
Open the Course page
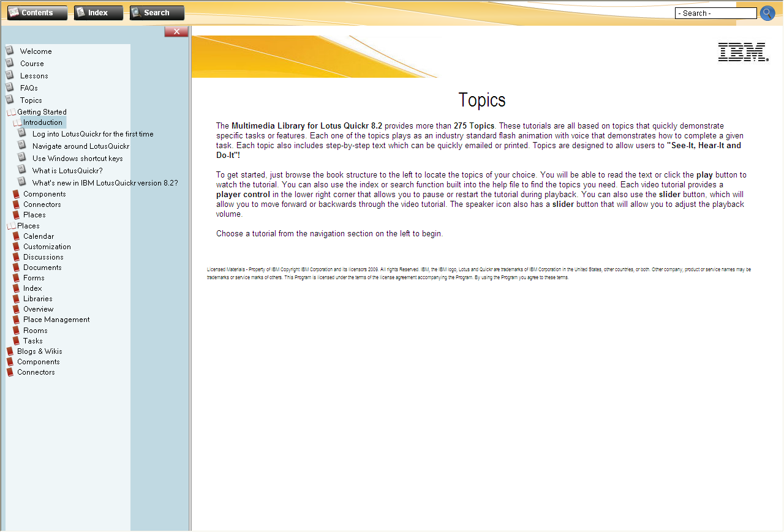32,64
